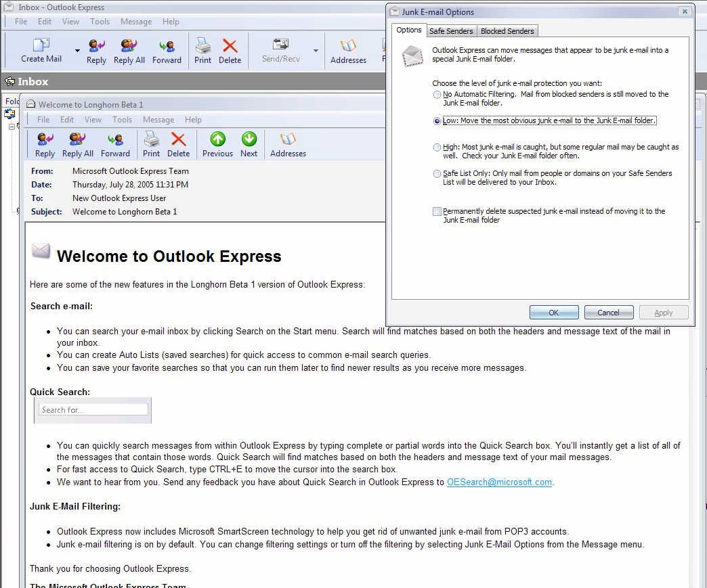Image resolution: width=707 pixels, height=588 pixels.
Task: Open Tools menu in Welcome message window
Action: pyautogui.click(x=122, y=119)
